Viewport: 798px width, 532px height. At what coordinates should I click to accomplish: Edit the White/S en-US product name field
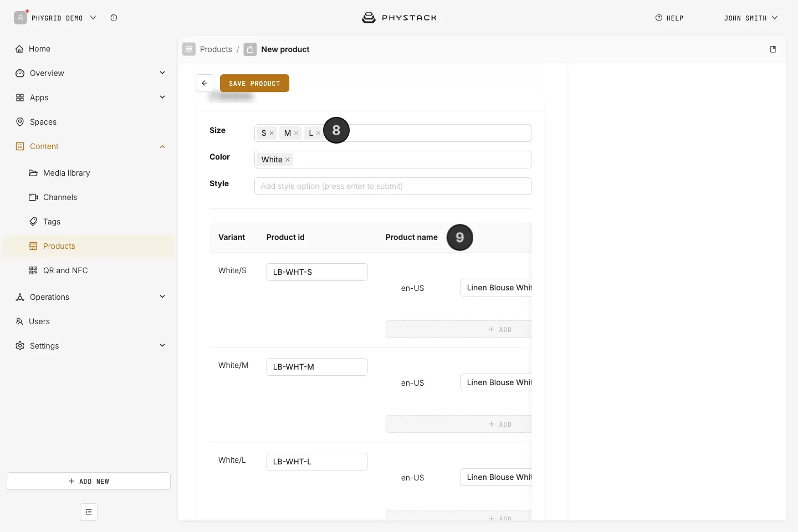(496, 288)
